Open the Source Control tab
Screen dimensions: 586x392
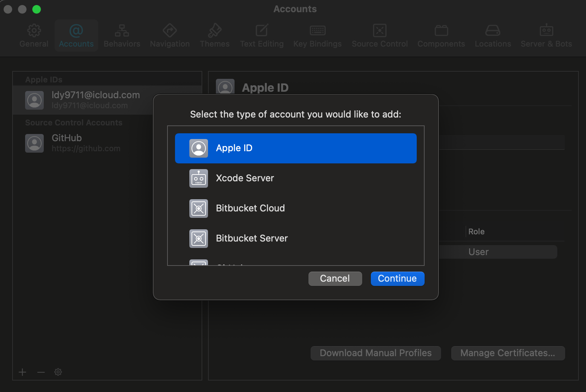[x=380, y=36]
